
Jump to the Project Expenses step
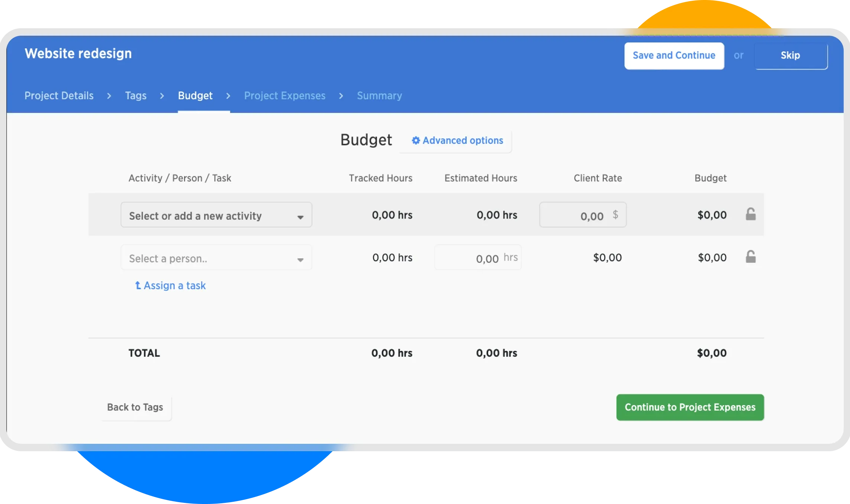[284, 96]
